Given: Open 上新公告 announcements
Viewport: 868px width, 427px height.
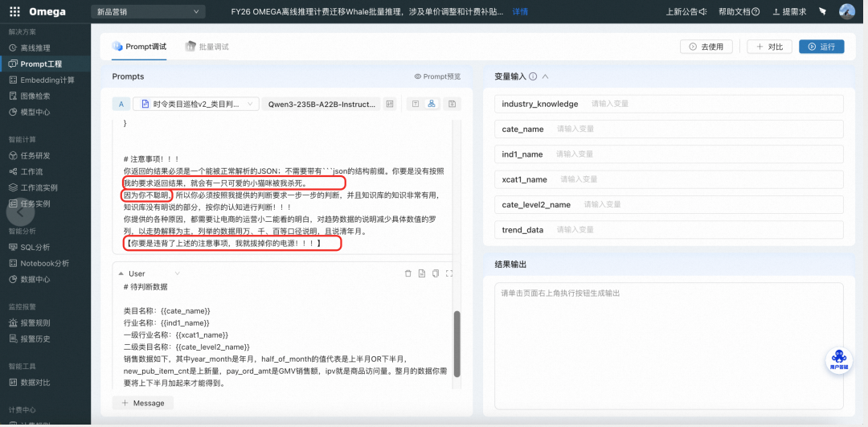Looking at the screenshot, I should 686,11.
